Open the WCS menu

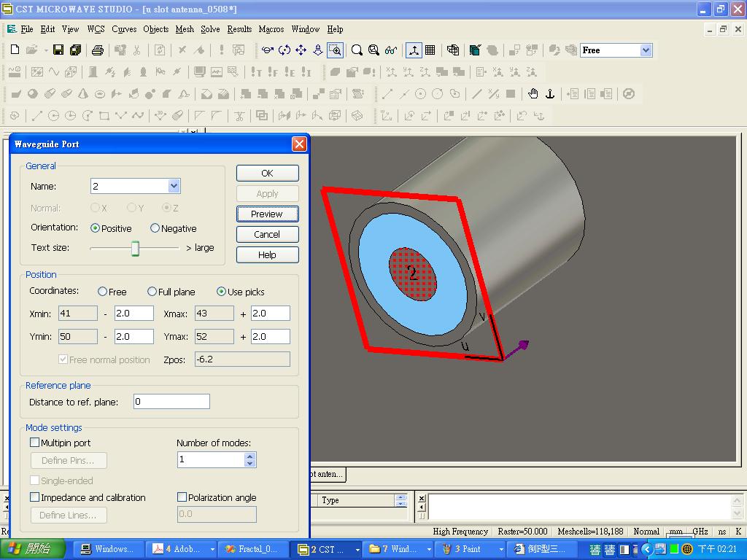(x=96, y=29)
